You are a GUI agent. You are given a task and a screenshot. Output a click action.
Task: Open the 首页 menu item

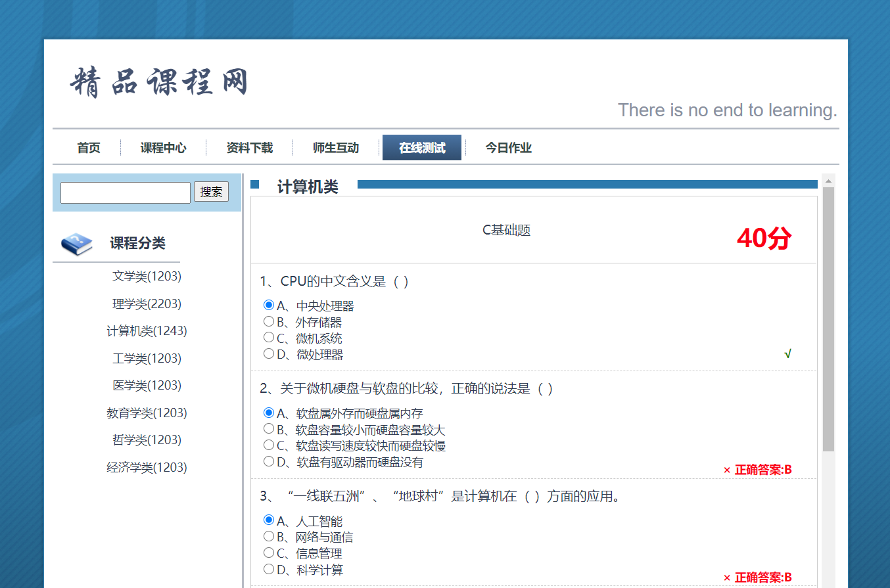pyautogui.click(x=88, y=147)
